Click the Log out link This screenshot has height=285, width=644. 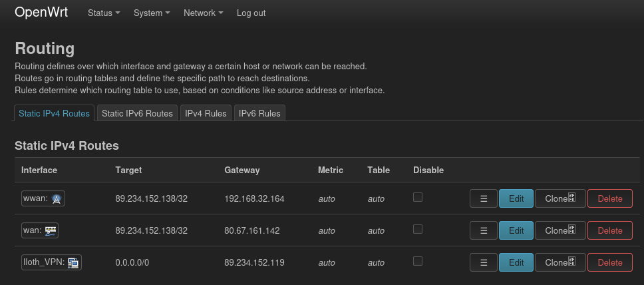tap(251, 13)
